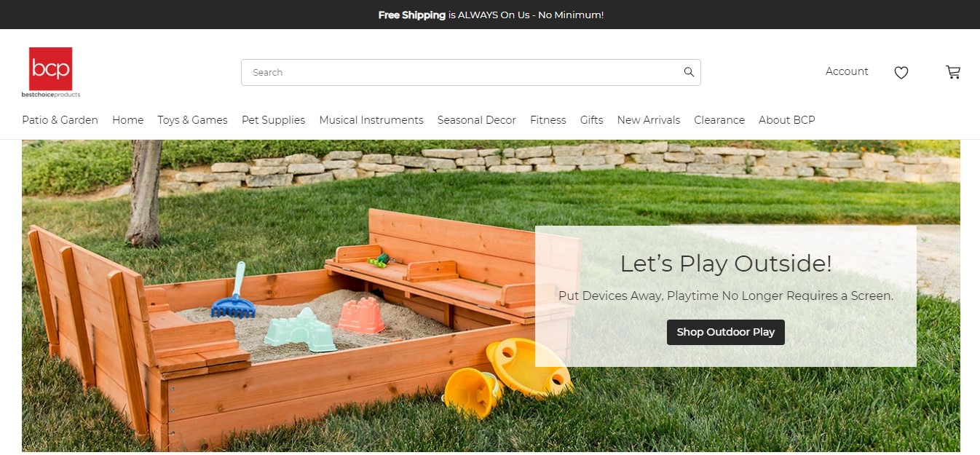Open the Toys & Games menu

192,120
